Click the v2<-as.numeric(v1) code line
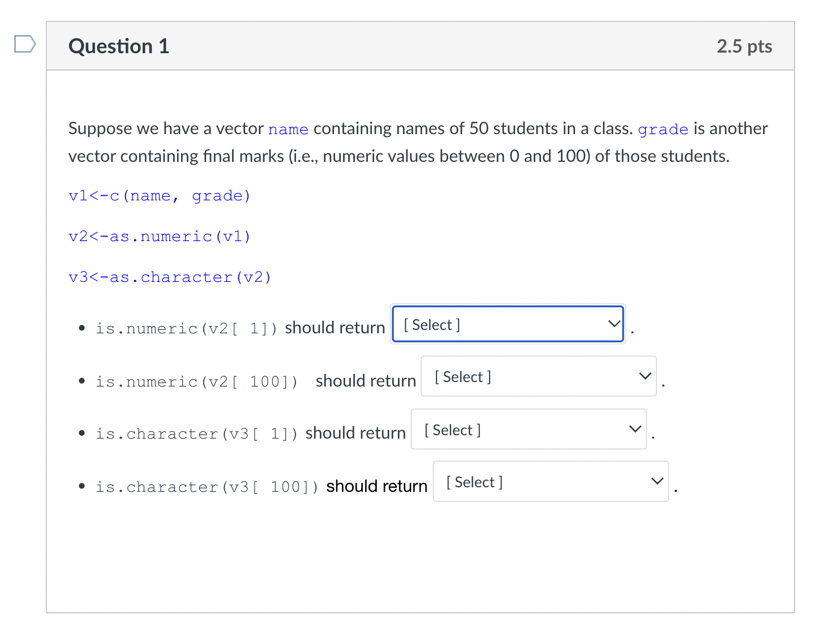Image resolution: width=840 pixels, height=635 pixels. (159, 237)
